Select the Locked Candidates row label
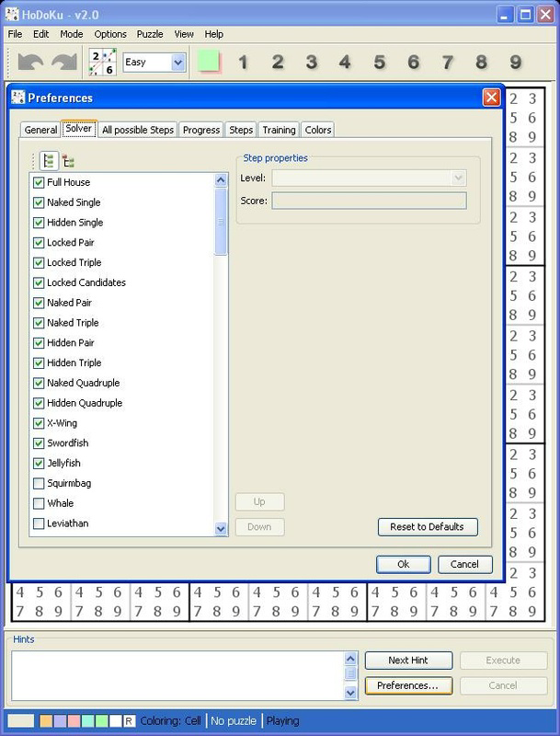The height and width of the screenshot is (736, 560). point(86,282)
